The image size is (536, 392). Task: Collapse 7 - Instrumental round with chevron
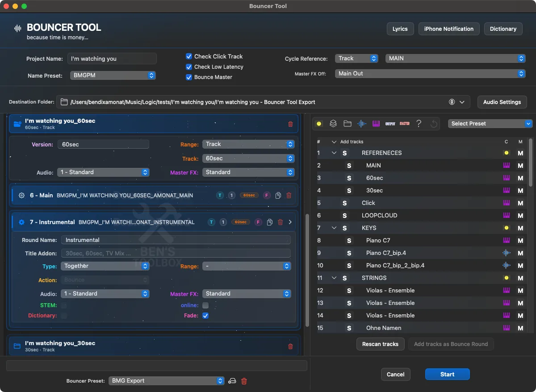pos(290,222)
